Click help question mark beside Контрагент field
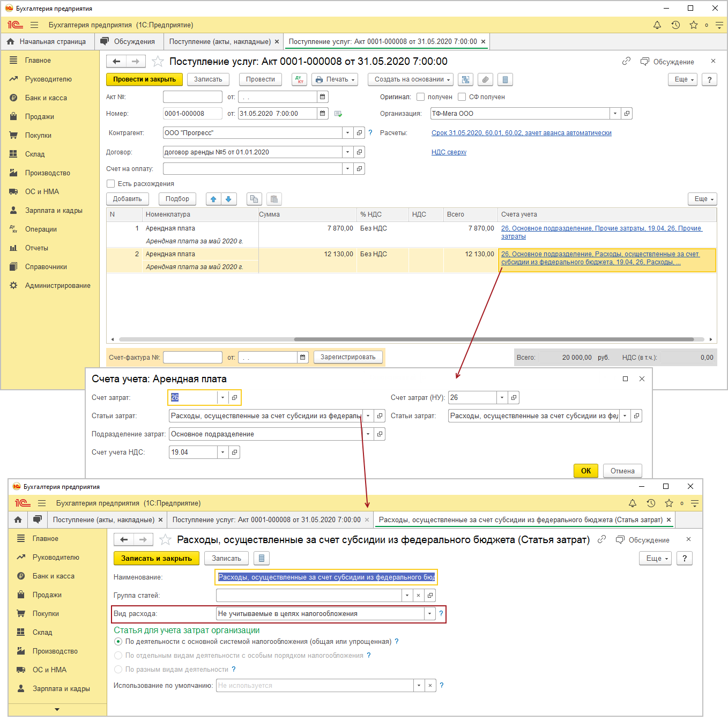 click(x=370, y=132)
